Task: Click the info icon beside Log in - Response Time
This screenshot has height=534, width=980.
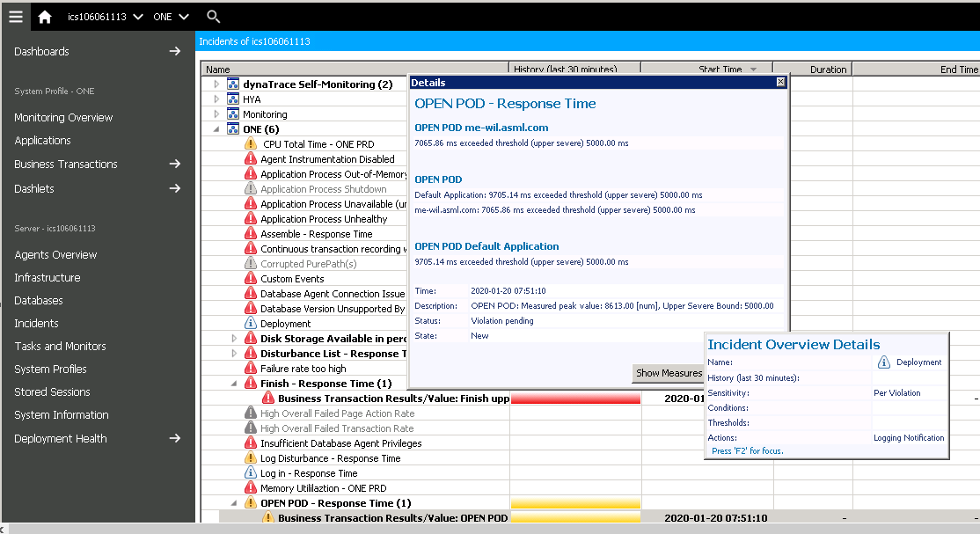Action: [x=251, y=473]
